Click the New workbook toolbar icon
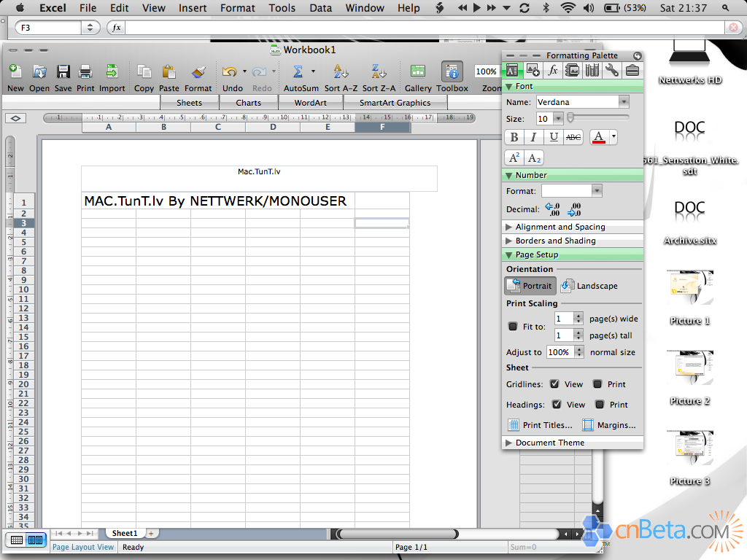Viewport: 747px width, 560px height. coord(15,71)
